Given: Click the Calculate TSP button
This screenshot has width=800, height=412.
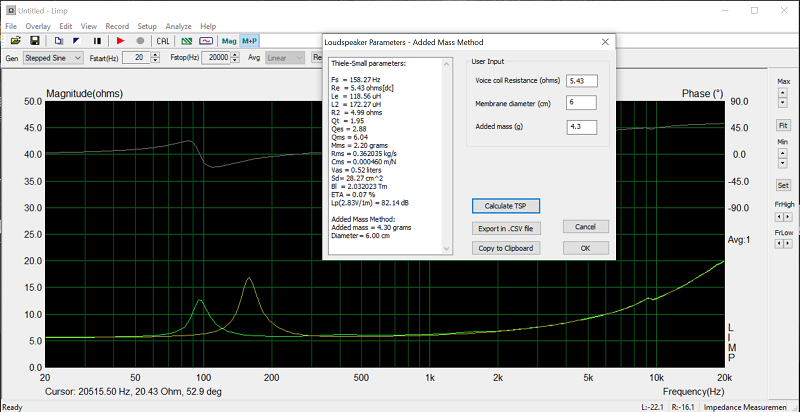Looking at the screenshot, I should (505, 206).
